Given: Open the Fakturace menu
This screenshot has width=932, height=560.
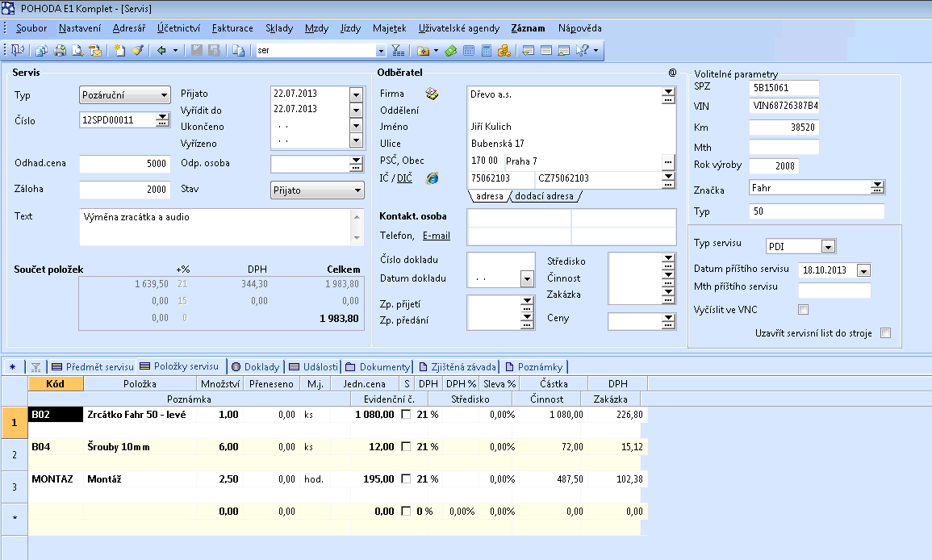Looking at the screenshot, I should click(232, 28).
